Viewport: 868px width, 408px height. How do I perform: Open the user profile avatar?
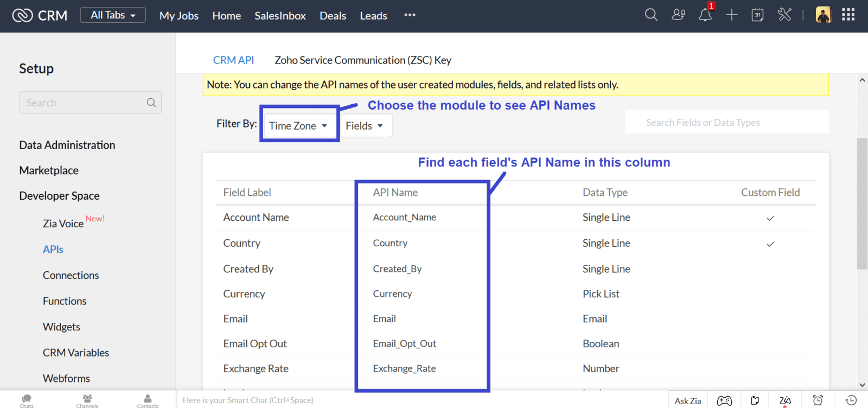(824, 15)
